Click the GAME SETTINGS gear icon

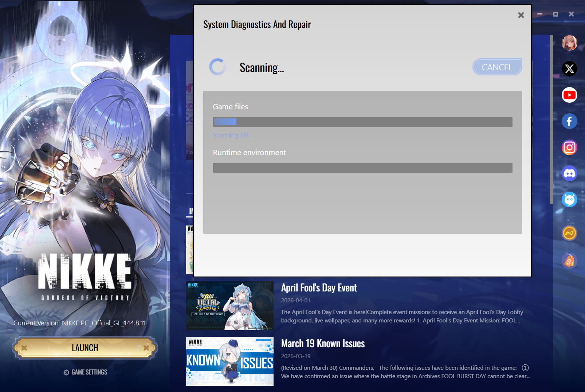pyautogui.click(x=66, y=372)
